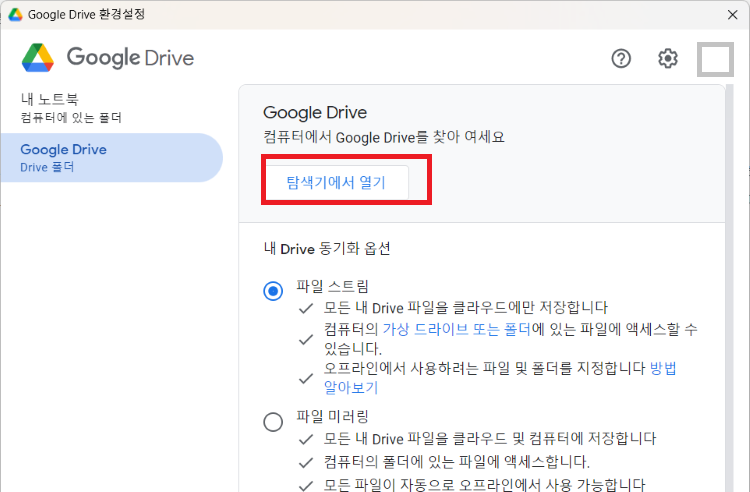Click 모든 내 Drive 파일을 클라우드에만 저장합니다 text

(x=466, y=307)
